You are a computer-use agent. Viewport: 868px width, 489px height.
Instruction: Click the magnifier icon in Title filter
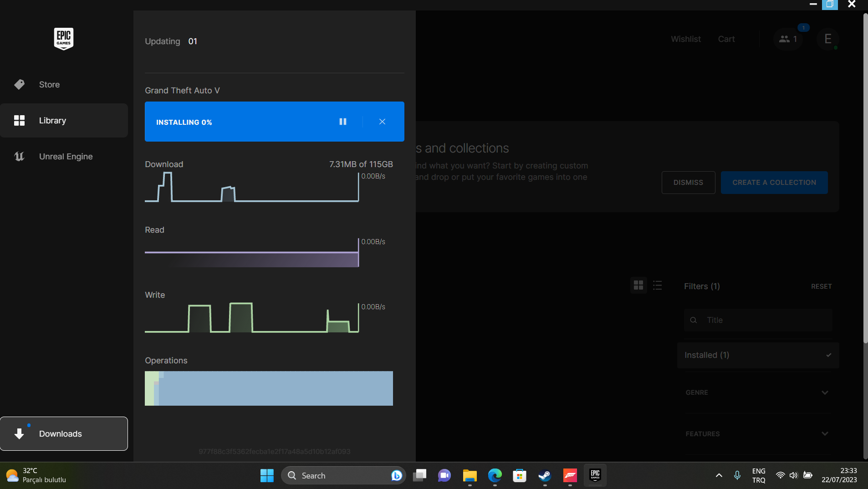tap(694, 320)
